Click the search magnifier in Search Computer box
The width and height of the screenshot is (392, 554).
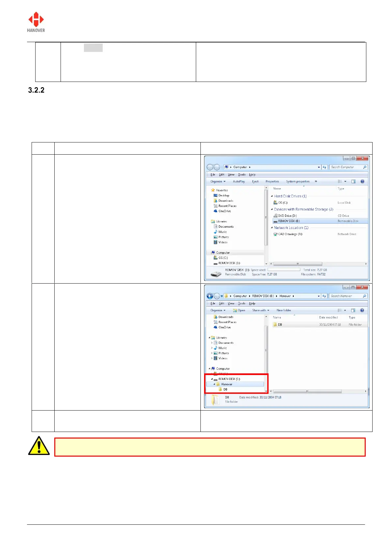point(365,167)
